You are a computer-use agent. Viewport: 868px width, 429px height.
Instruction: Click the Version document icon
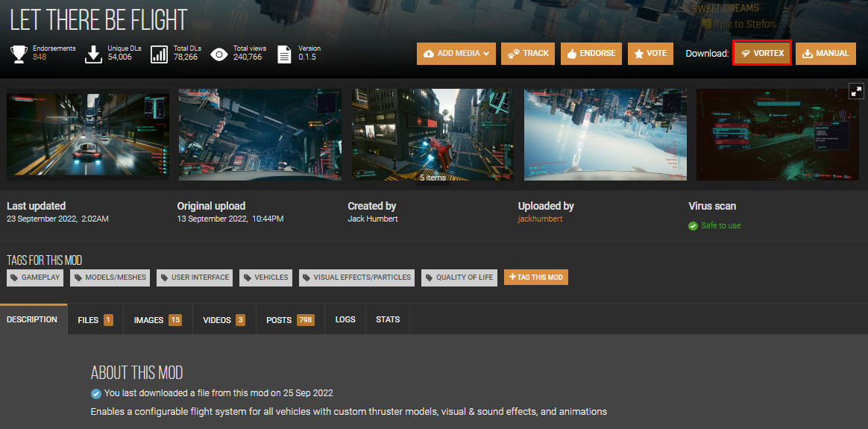(x=284, y=54)
